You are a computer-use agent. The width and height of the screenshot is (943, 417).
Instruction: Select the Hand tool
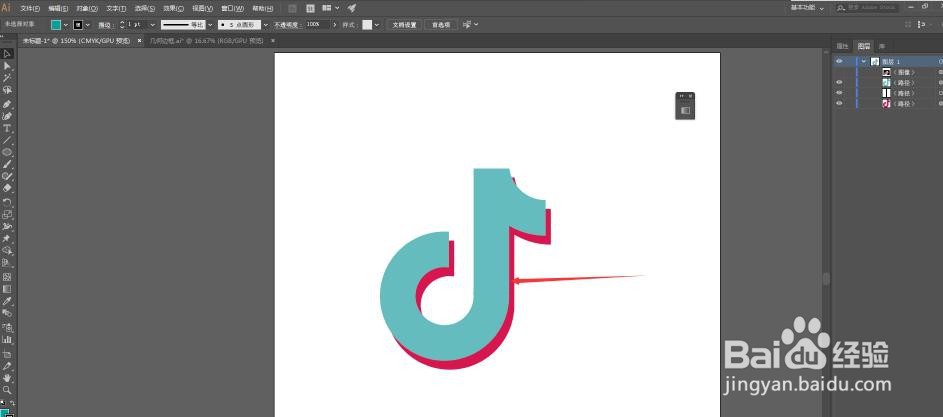pos(7,378)
